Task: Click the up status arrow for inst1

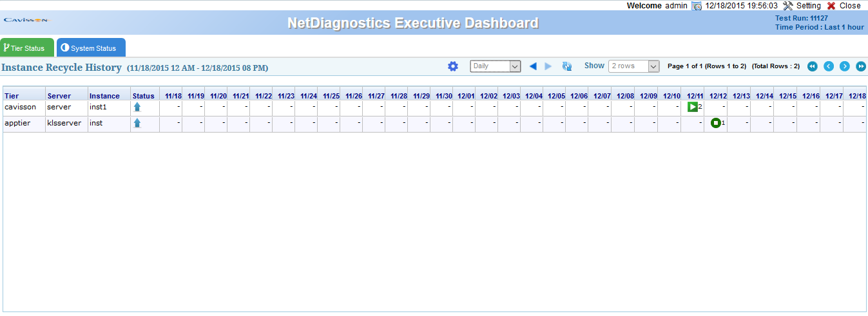Action: 137,107
